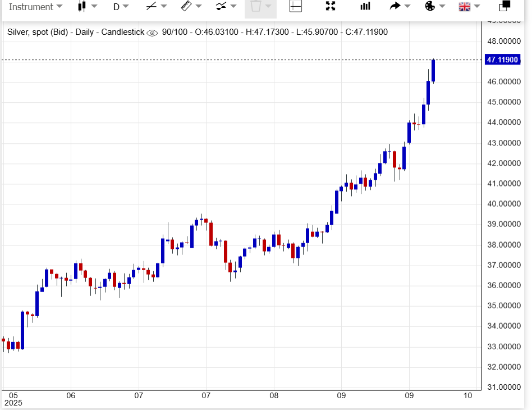Click the 06 month label on time axis

(x=71, y=396)
